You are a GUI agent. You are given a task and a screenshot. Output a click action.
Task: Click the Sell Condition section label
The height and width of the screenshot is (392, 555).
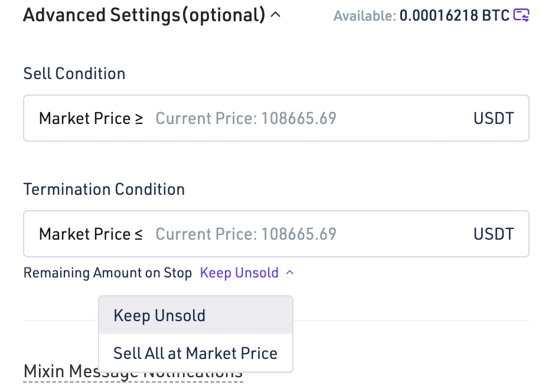click(x=74, y=74)
